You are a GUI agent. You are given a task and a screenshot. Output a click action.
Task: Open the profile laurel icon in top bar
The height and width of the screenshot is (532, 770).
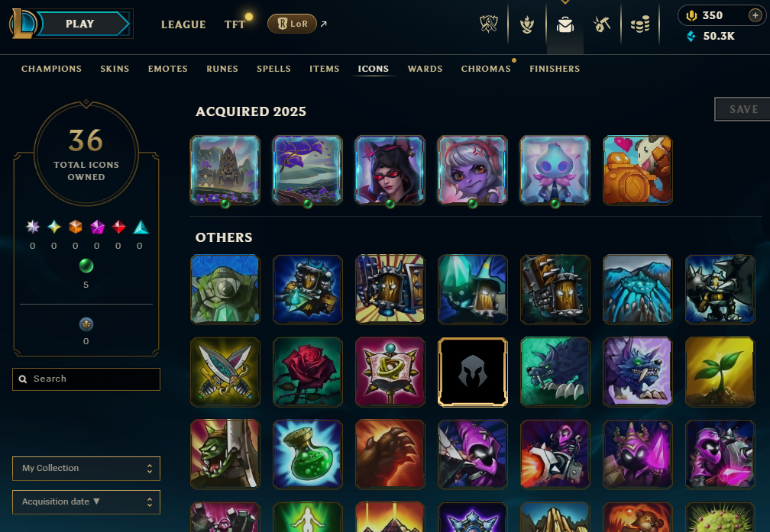(x=527, y=24)
